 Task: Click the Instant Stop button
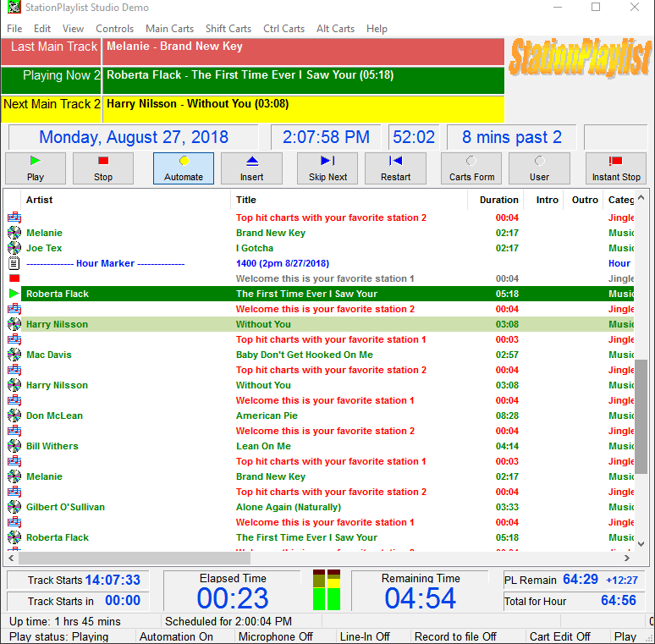(x=616, y=168)
